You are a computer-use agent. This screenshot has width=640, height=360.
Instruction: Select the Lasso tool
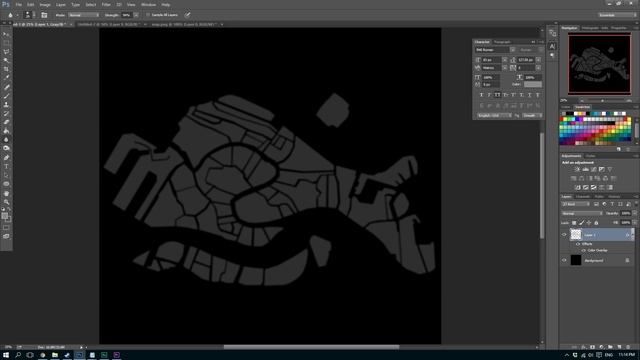(x=6, y=52)
